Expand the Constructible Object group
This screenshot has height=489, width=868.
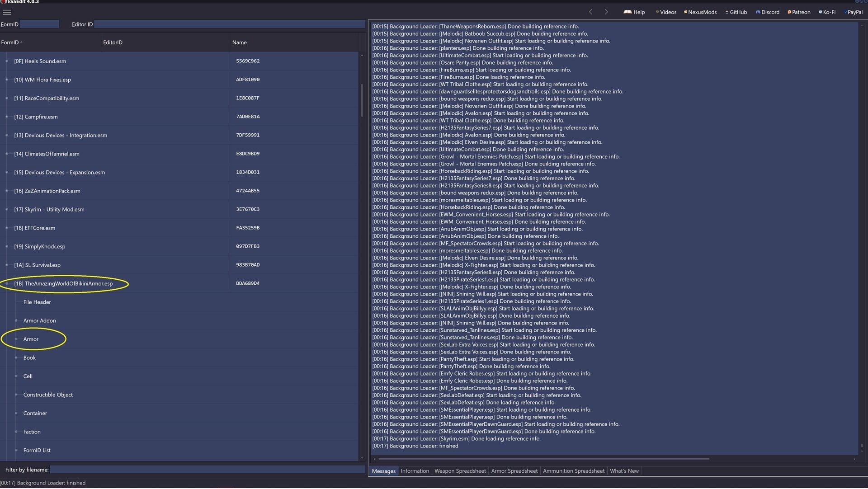tap(16, 395)
